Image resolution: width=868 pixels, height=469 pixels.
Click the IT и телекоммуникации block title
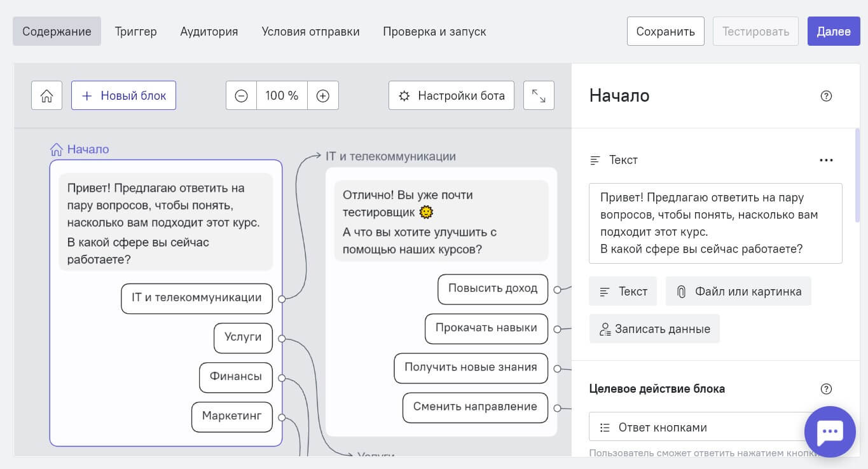[x=390, y=156]
